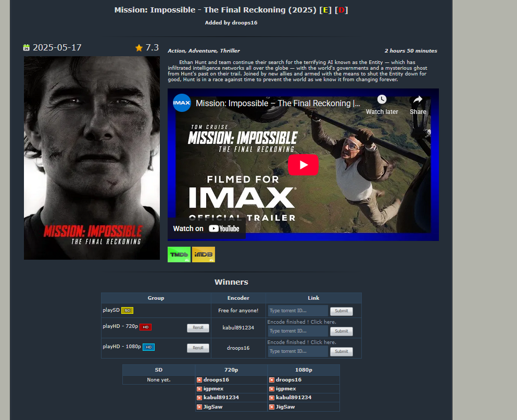Click the yellow E edit link in title
Screen dimensions: 517x420
pyautogui.click(x=325, y=10)
